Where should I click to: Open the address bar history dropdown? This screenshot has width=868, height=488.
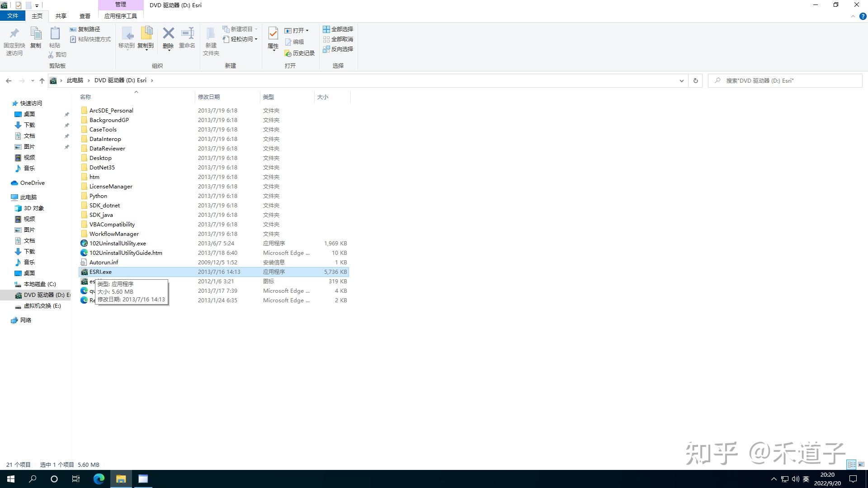[x=681, y=80]
